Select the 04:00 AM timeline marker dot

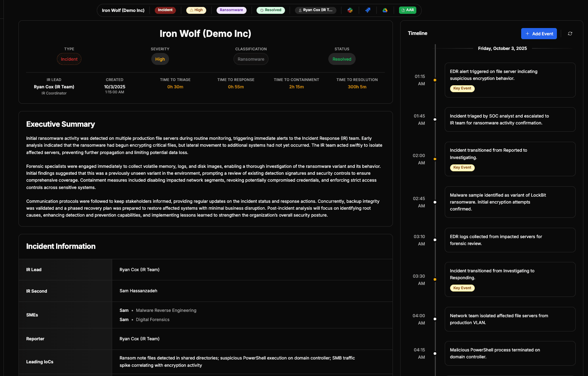click(x=435, y=319)
